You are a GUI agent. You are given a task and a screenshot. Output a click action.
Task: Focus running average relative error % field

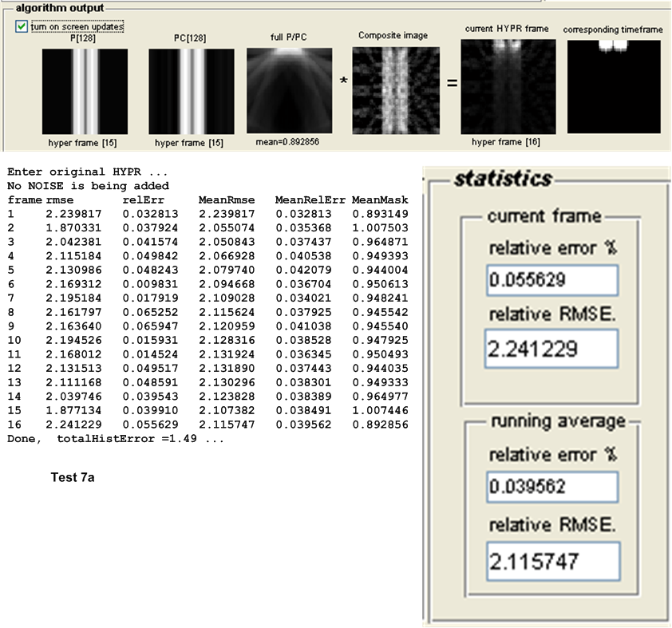(x=552, y=487)
